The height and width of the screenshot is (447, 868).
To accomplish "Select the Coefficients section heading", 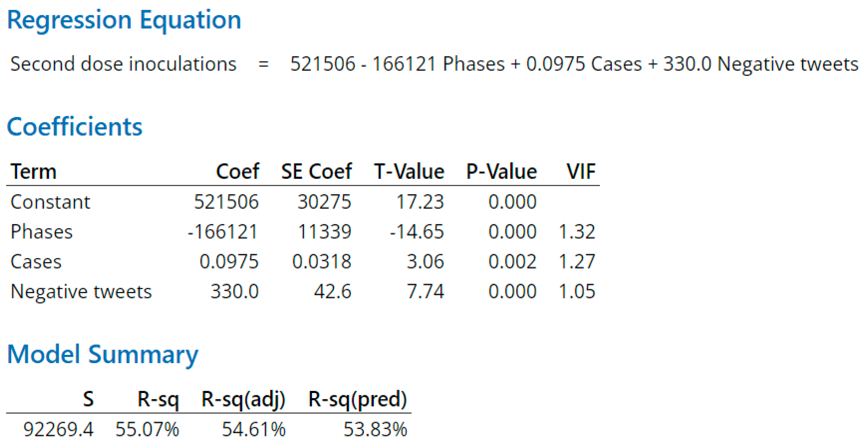I will pos(74,127).
